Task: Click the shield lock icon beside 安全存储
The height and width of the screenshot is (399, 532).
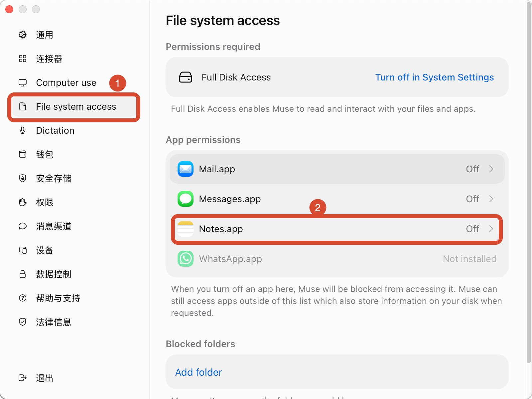Action: (23, 178)
